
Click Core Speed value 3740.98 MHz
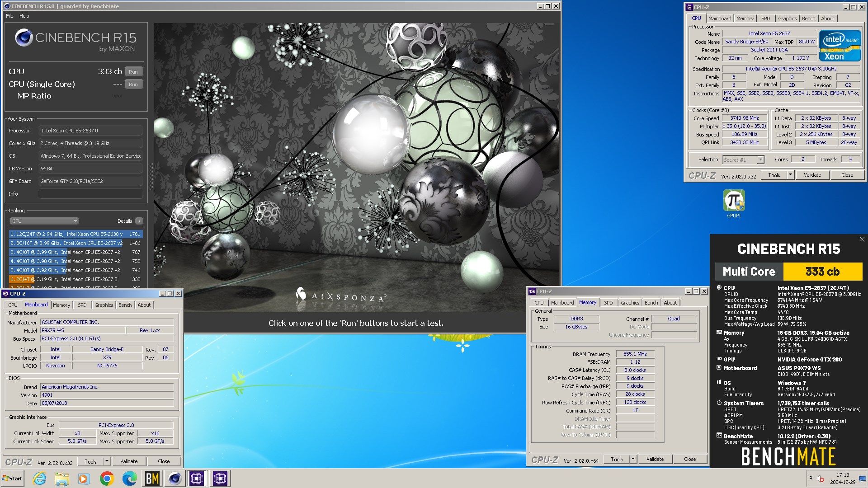click(x=745, y=118)
